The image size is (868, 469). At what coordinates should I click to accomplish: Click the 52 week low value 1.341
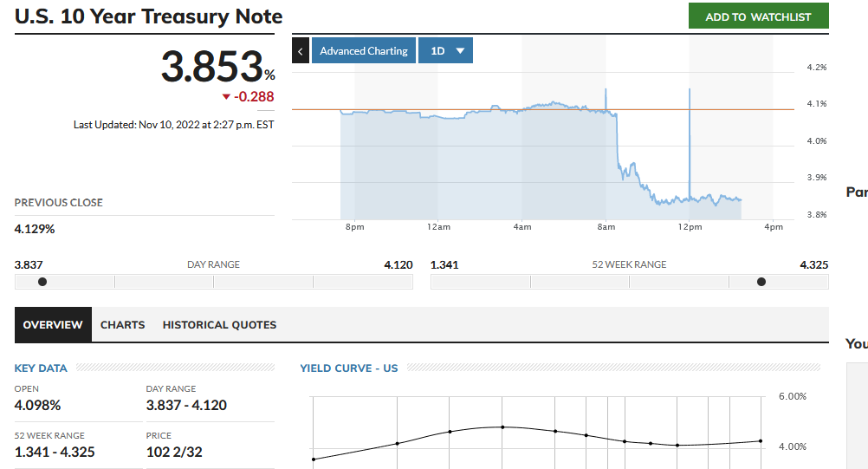tap(444, 264)
